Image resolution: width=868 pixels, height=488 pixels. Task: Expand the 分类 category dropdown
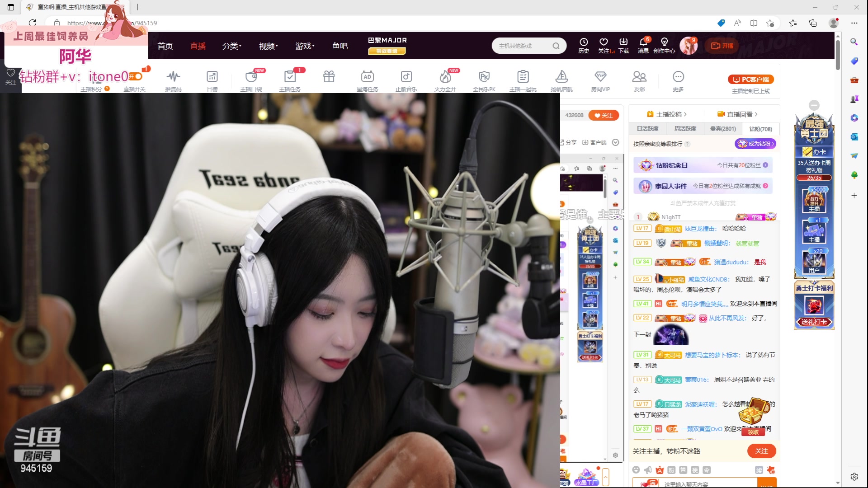coord(231,46)
